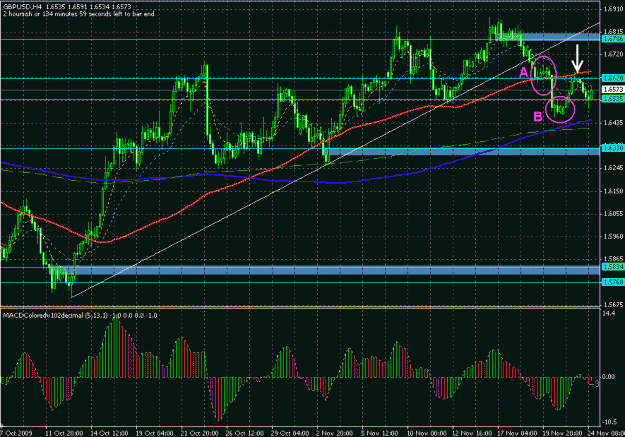Image resolution: width=625 pixels, height=437 pixels.
Task: Select the 14.4 MACD scale value
Action: 610,314
